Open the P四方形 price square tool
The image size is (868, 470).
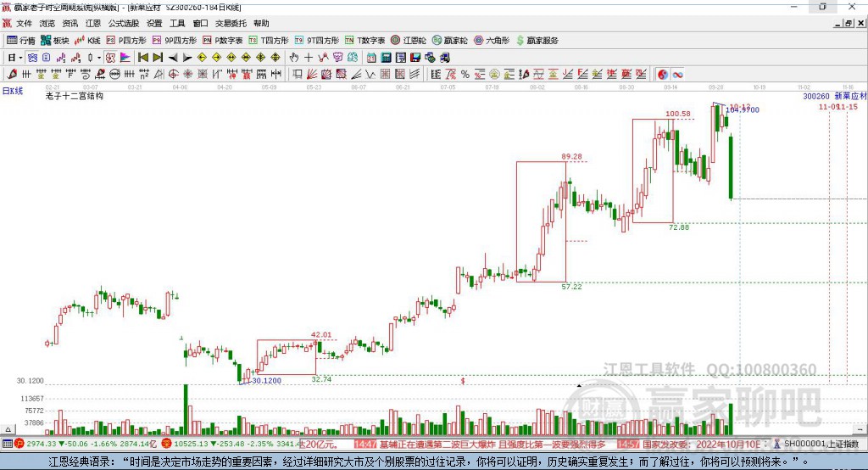(126, 41)
